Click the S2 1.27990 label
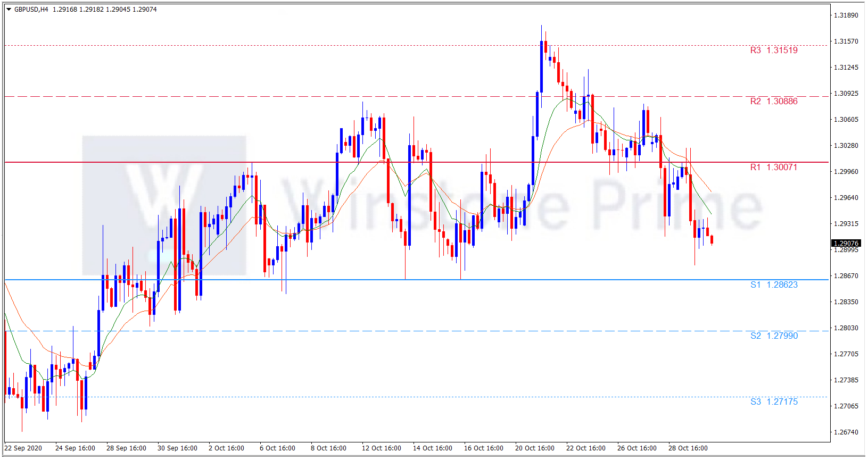This screenshot has height=460, width=868. click(x=774, y=336)
